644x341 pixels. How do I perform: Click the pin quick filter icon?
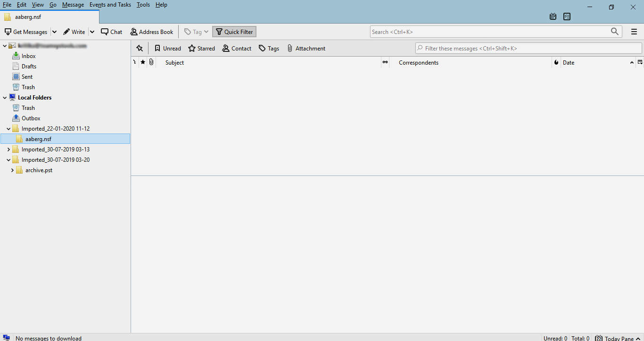140,48
